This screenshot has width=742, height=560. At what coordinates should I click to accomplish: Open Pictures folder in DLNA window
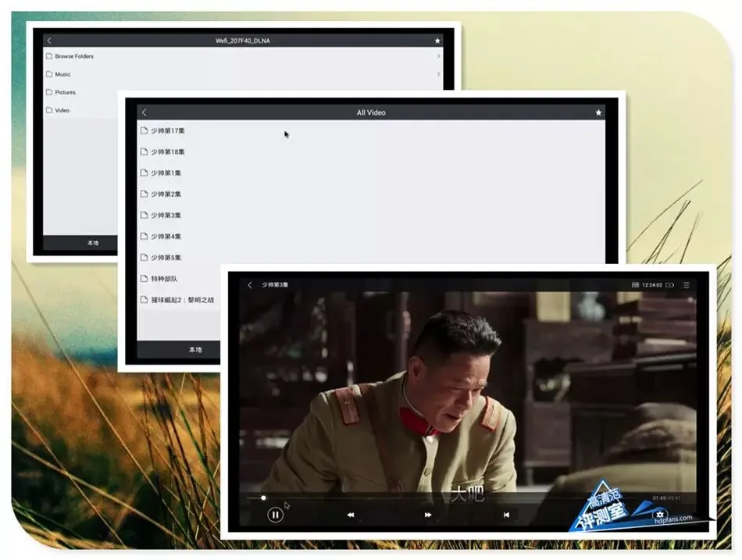[66, 92]
